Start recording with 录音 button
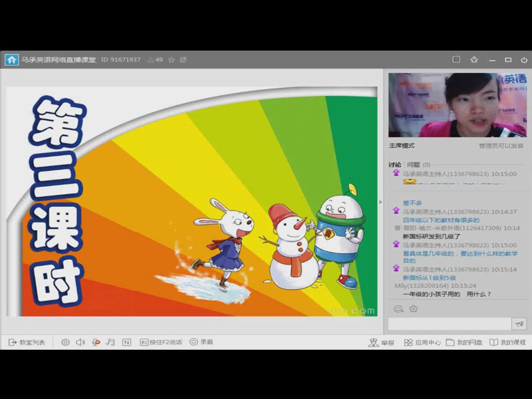Image resolution: width=532 pixels, height=399 pixels. (201, 342)
